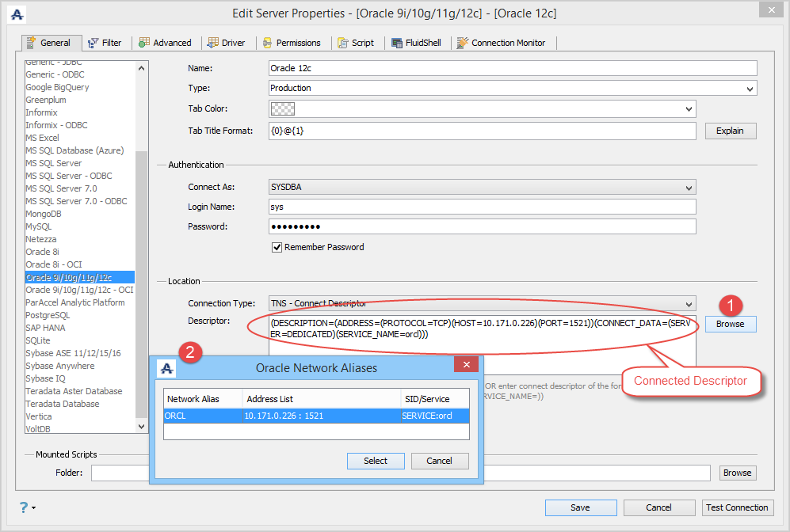Open the Connect As SYSDBA dropdown

[x=483, y=187]
